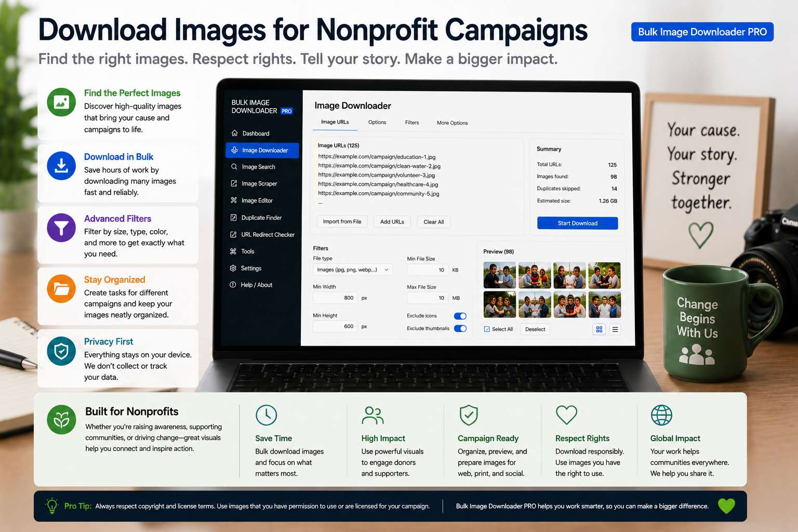This screenshot has height=532, width=798.
Task: Click the Find the Perfect Images icon
Action: point(61,102)
